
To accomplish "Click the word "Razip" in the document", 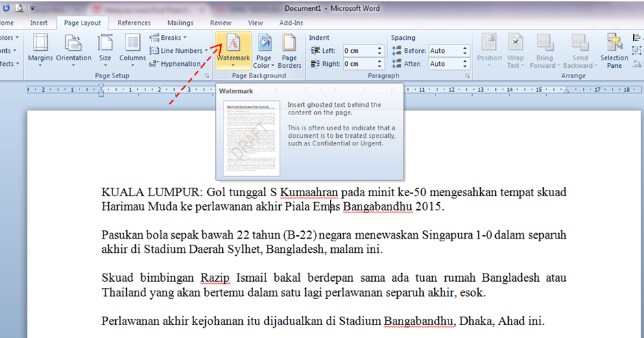I will [x=215, y=278].
